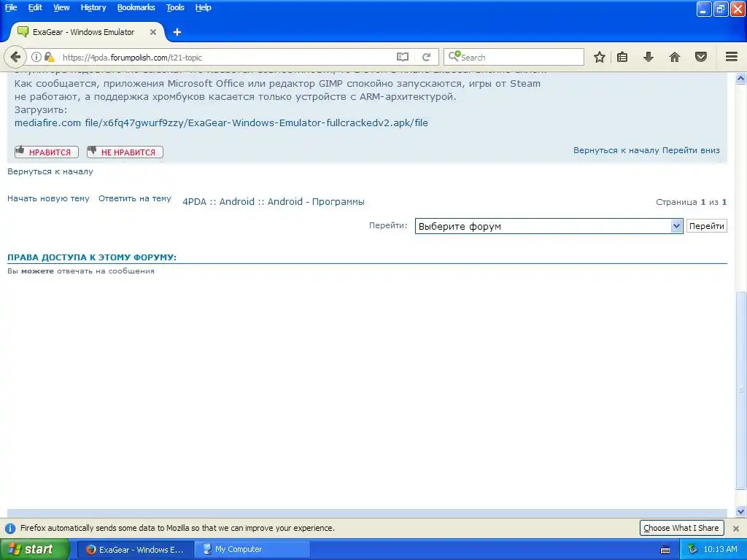Click the НРАВИТСЯ like button
Screen dimensions: 747x560
(46, 152)
